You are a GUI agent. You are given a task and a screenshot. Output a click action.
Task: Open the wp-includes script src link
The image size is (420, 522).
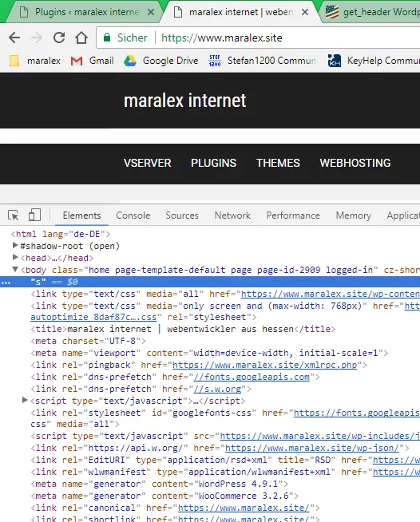tap(319, 436)
